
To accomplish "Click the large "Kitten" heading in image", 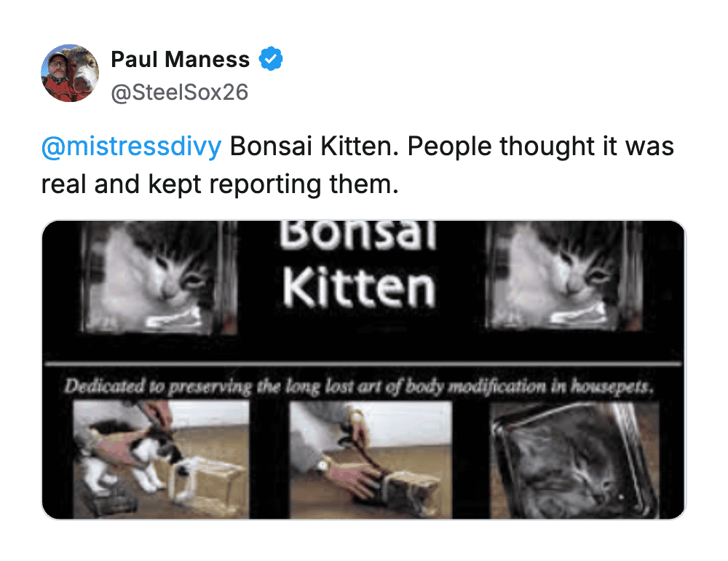I will coord(357,286).
